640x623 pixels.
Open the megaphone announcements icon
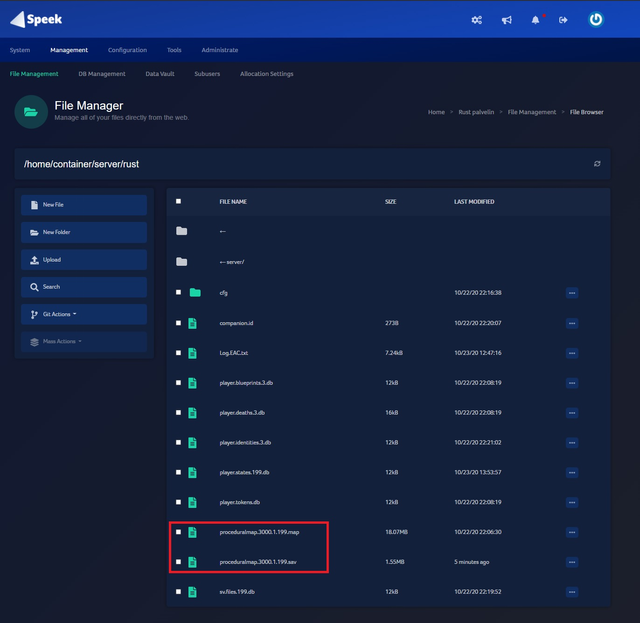pos(507,20)
